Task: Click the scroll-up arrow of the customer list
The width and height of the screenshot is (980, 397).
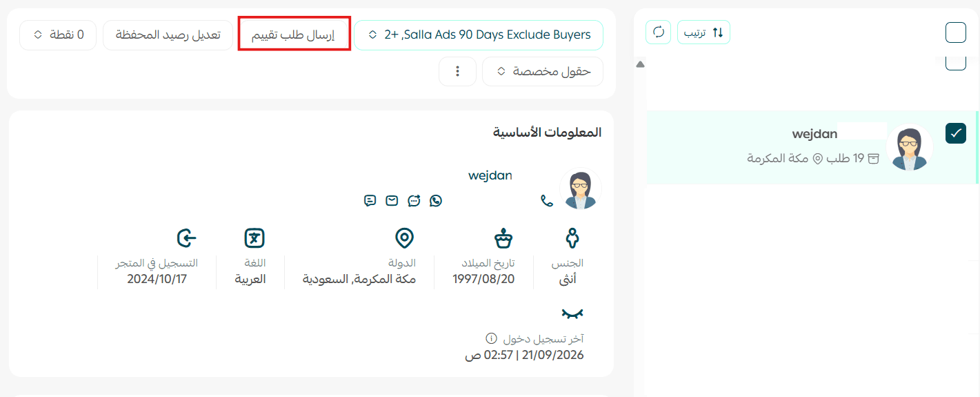Action: pyautogui.click(x=640, y=64)
